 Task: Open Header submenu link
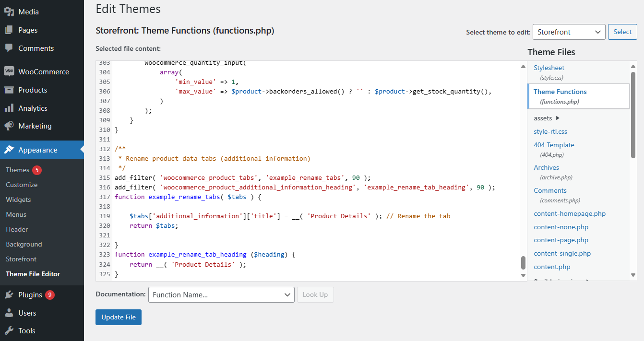[17, 229]
